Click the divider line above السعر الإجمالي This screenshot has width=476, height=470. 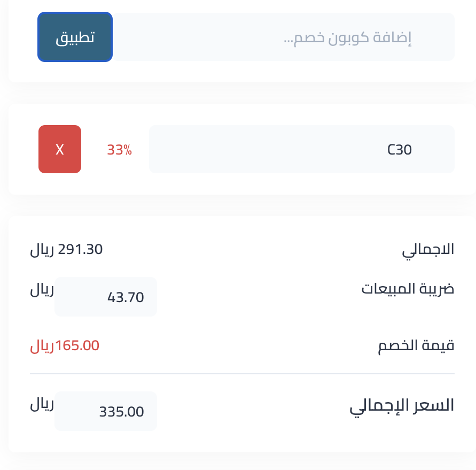click(x=242, y=374)
